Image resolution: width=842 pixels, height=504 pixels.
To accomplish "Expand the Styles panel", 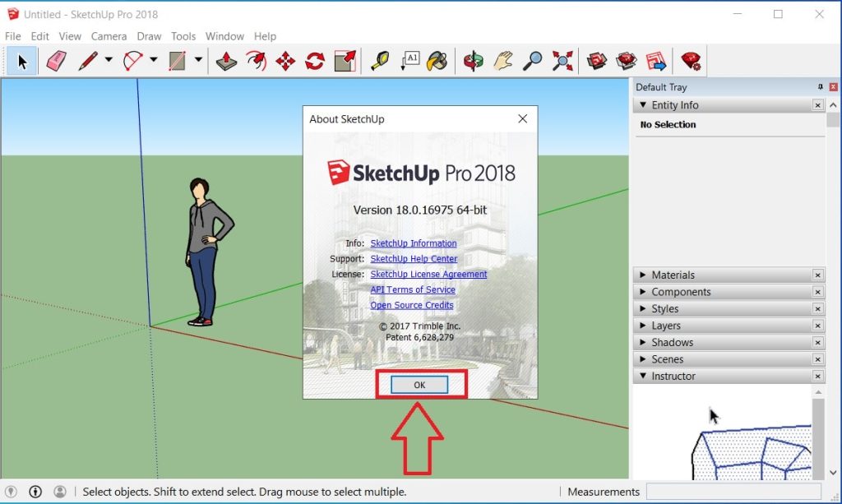I will coord(643,308).
